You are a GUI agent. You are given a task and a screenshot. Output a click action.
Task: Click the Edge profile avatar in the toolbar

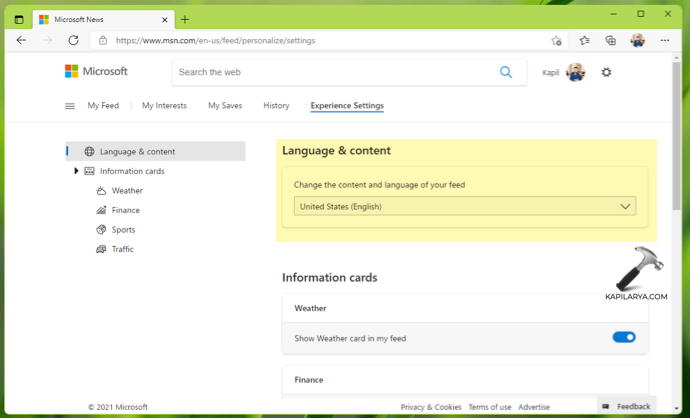[637, 41]
